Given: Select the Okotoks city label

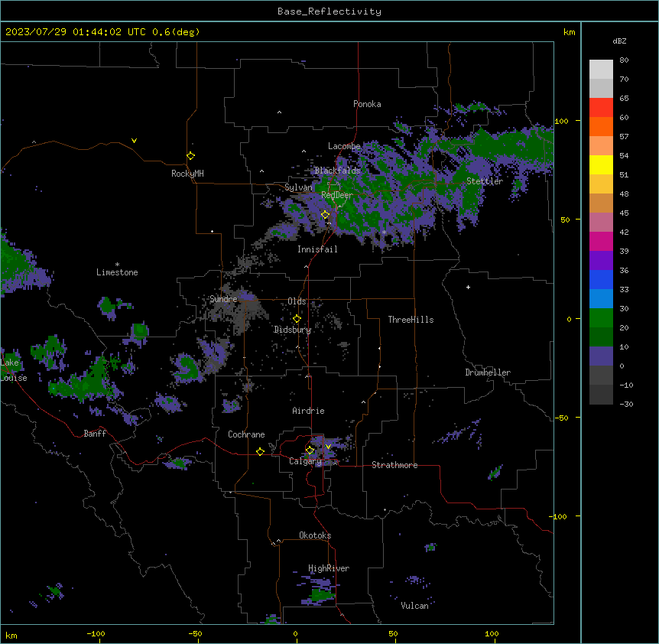Looking at the screenshot, I should pyautogui.click(x=315, y=535).
